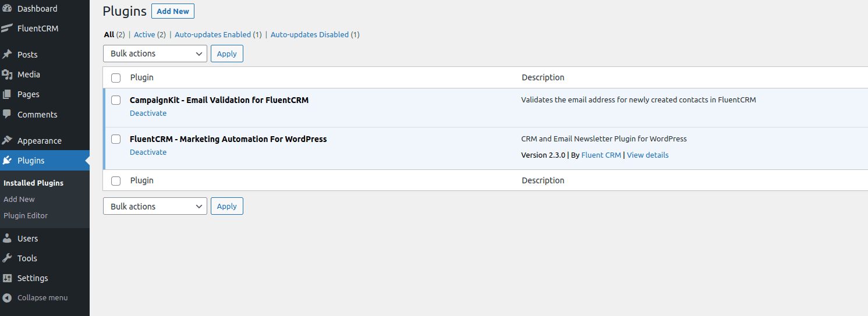Tick the select-all checkbox in table footer

point(116,181)
